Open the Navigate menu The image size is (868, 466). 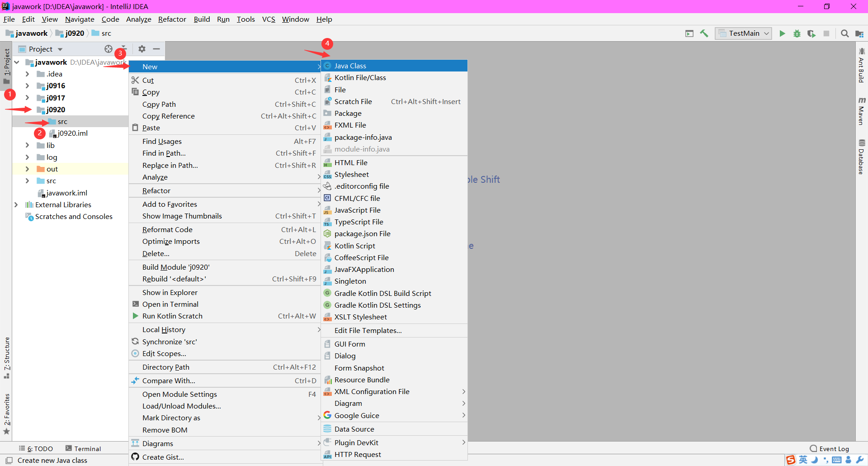tap(80, 19)
